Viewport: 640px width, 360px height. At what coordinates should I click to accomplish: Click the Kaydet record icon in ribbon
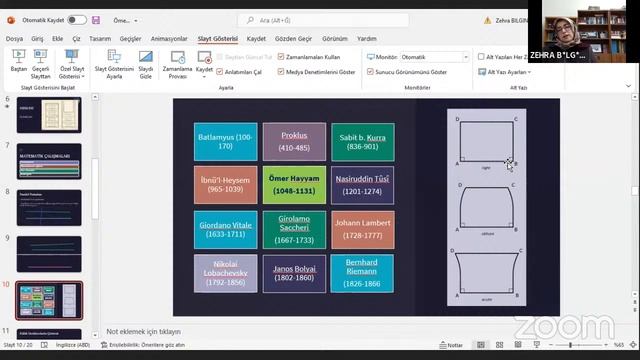click(204, 58)
